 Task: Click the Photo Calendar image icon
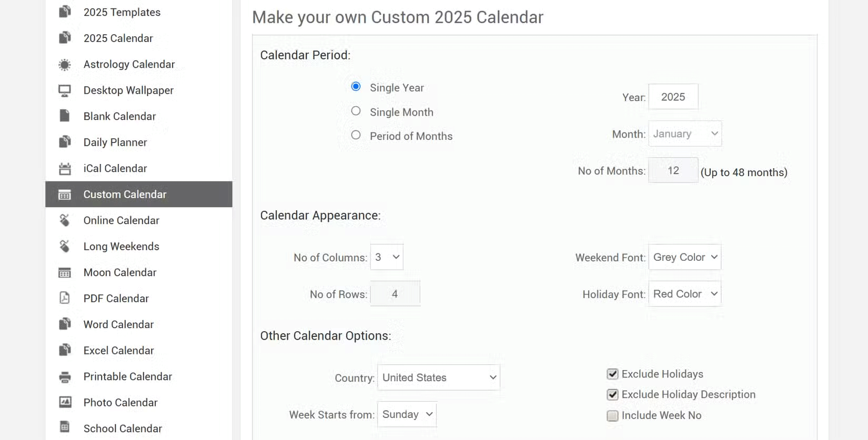64,402
